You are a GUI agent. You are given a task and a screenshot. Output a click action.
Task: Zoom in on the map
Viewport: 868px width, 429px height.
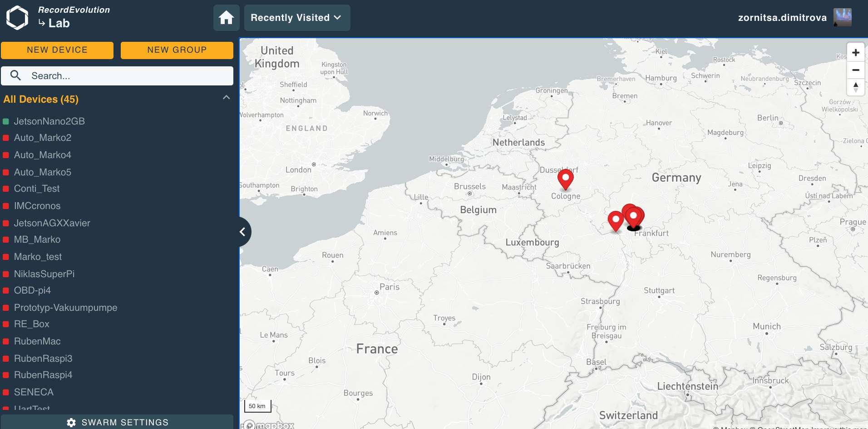tap(855, 53)
